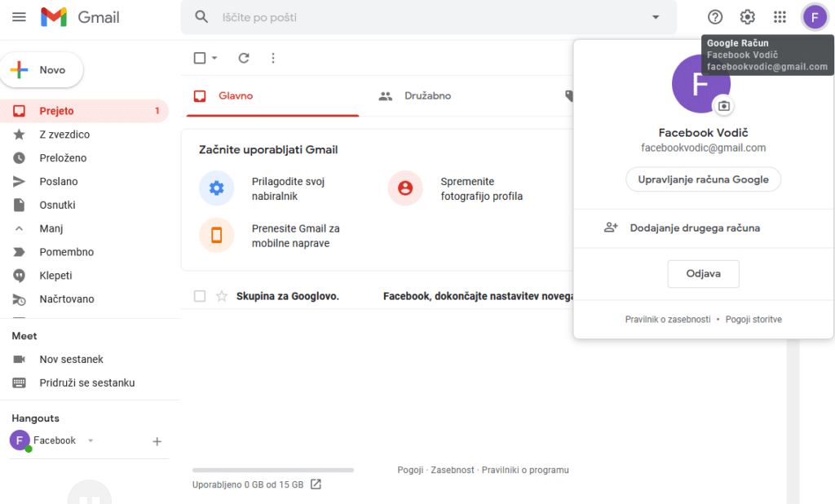
Task: Open Pravilniki o programu footer link
Action: click(x=525, y=470)
